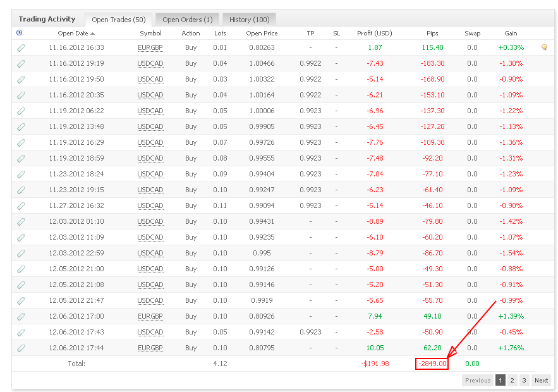Click the profit value 7.94
The height and width of the screenshot is (392, 558).
[375, 316]
